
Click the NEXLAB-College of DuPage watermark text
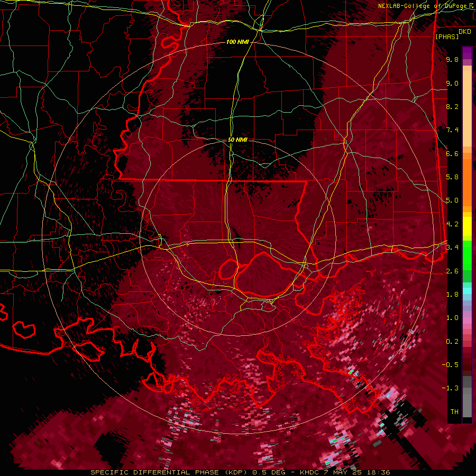pyautogui.click(x=427, y=6)
